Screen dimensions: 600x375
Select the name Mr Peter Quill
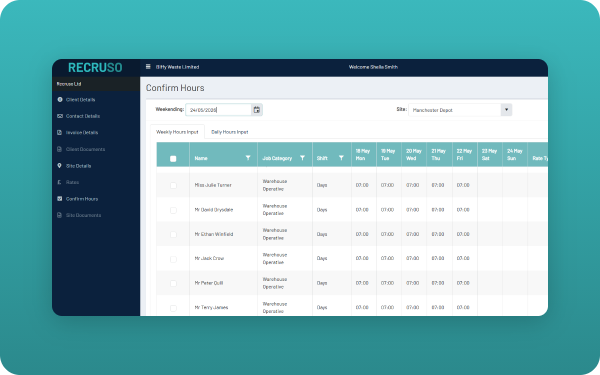[209, 283]
